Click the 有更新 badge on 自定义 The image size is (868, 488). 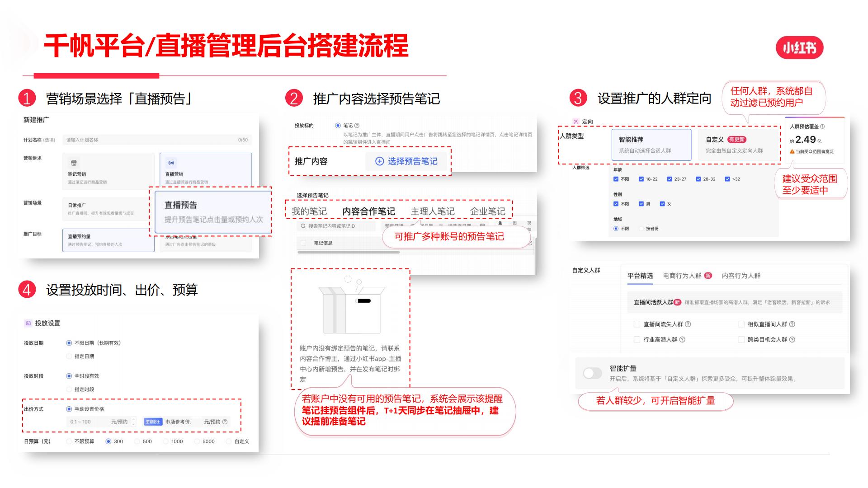coord(737,140)
